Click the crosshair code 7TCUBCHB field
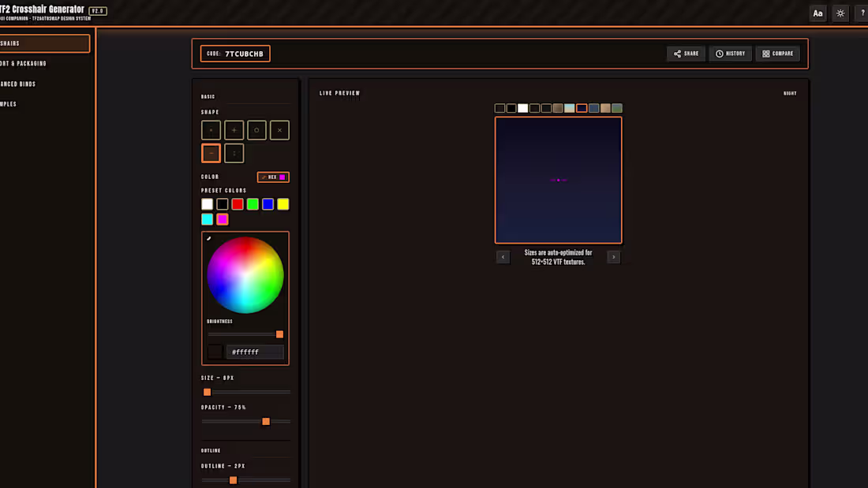Image resolution: width=868 pixels, height=488 pixels. click(x=235, y=54)
